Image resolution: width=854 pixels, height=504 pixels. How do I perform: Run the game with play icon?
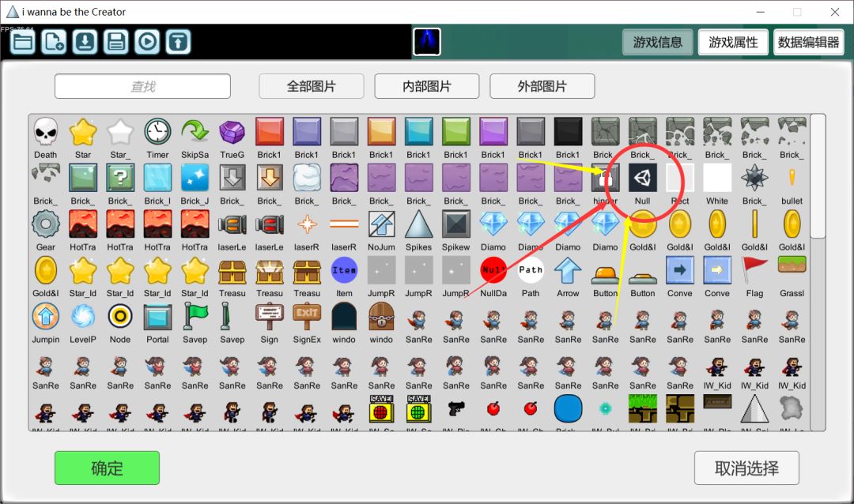coord(147,42)
